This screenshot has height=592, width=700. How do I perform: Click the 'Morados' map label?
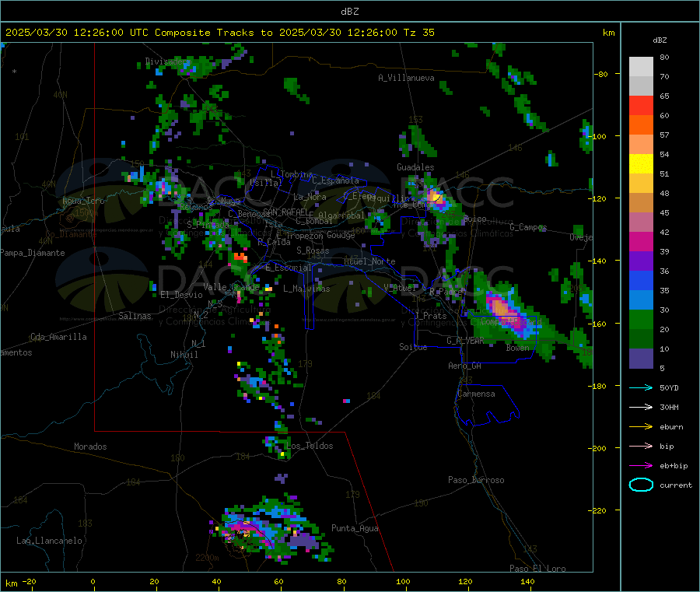coord(90,447)
